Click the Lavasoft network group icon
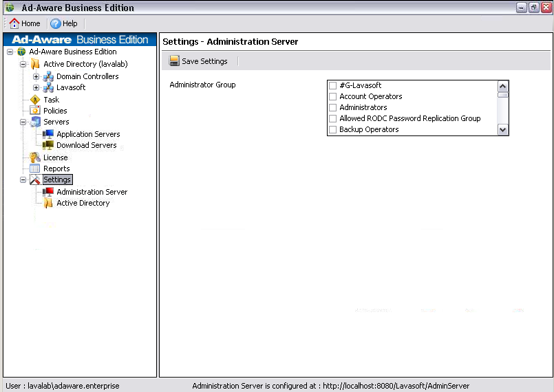The width and height of the screenshot is (554, 392). click(48, 87)
